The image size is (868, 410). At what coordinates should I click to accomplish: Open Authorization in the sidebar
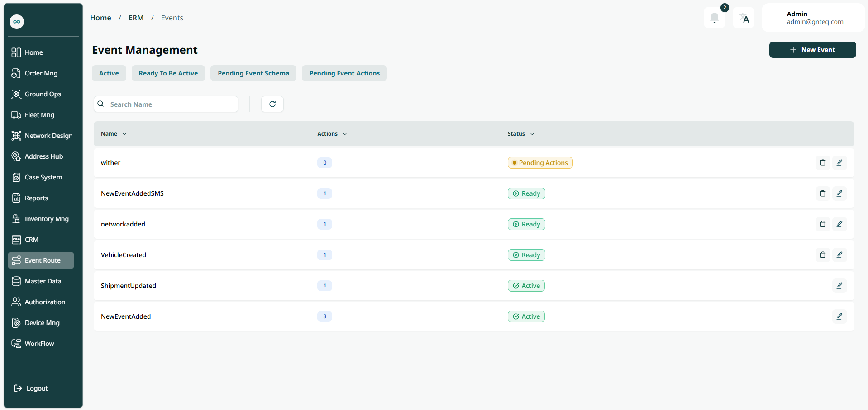(41, 302)
